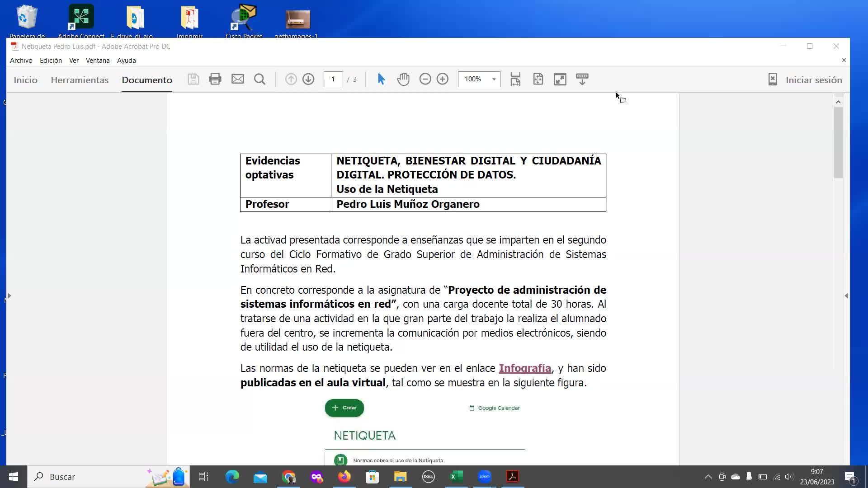The image size is (868, 488).
Task: Expand the right tools pane arrow
Action: [x=846, y=296]
